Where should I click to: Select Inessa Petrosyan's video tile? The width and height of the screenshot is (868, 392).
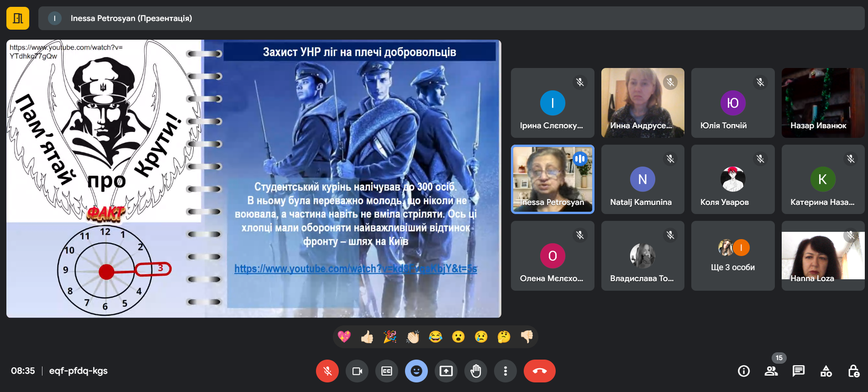(552, 179)
